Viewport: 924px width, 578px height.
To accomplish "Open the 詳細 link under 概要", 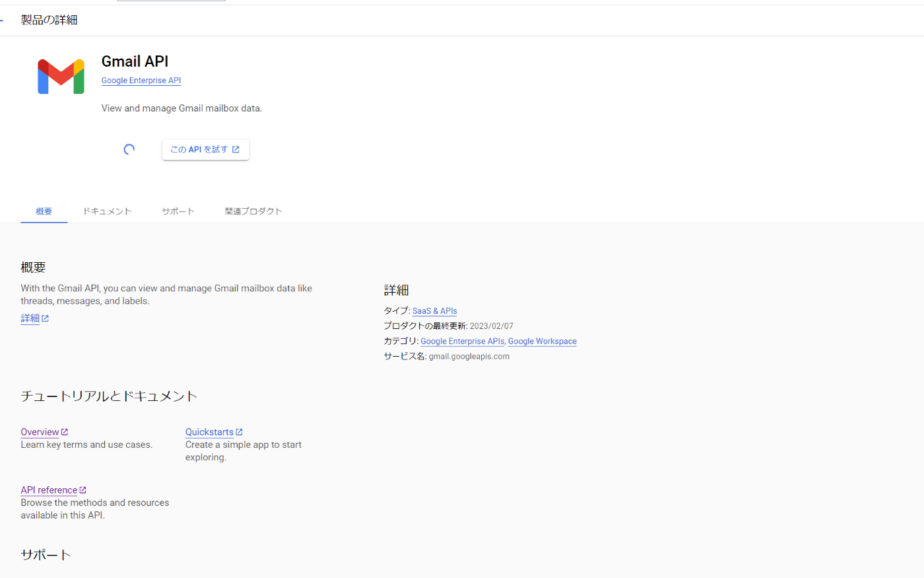I will [x=30, y=318].
